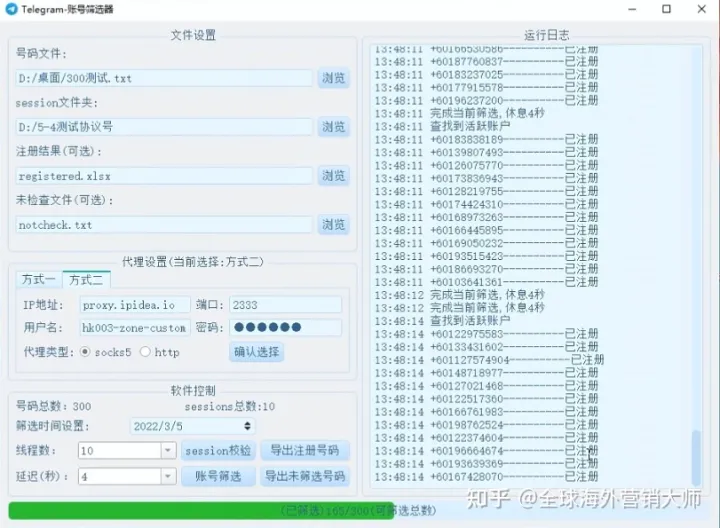Edit the port field showing 2333

click(285, 305)
